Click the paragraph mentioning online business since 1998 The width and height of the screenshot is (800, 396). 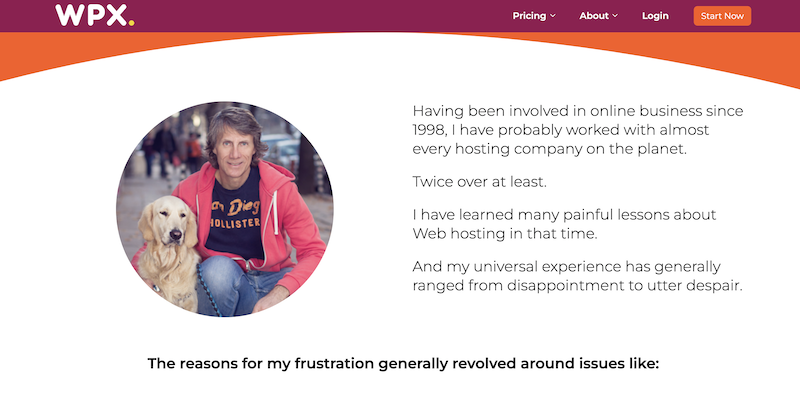(x=578, y=130)
